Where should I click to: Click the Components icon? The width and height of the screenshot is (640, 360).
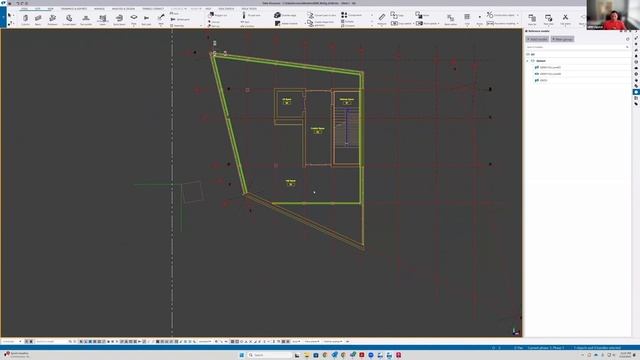point(344,15)
